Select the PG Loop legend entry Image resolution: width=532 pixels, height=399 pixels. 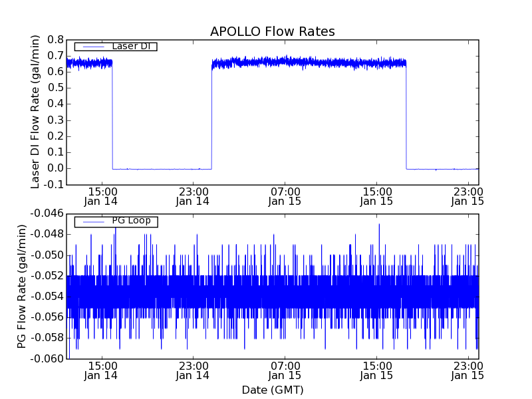[131, 221]
